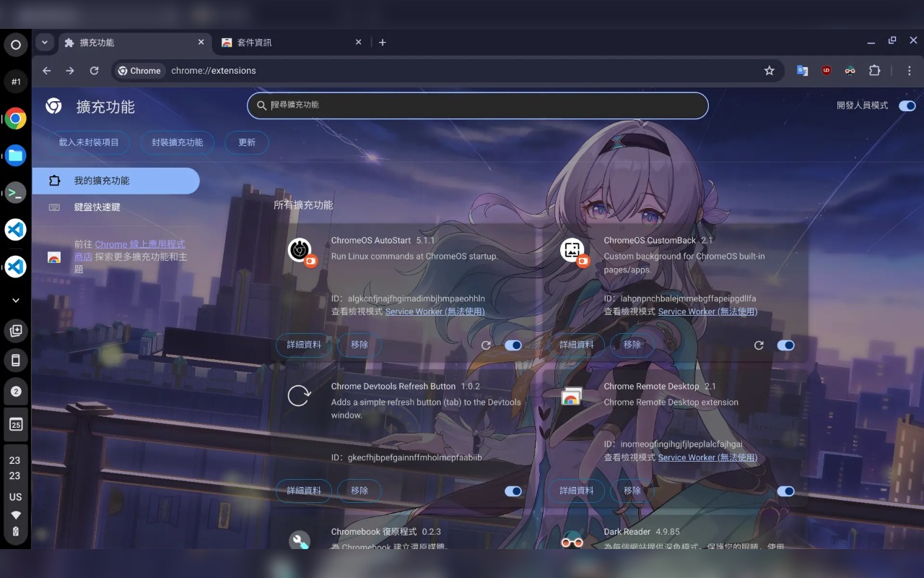Open AutoStart's Service Worker link
Image resolution: width=924 pixels, height=578 pixels.
[435, 312]
